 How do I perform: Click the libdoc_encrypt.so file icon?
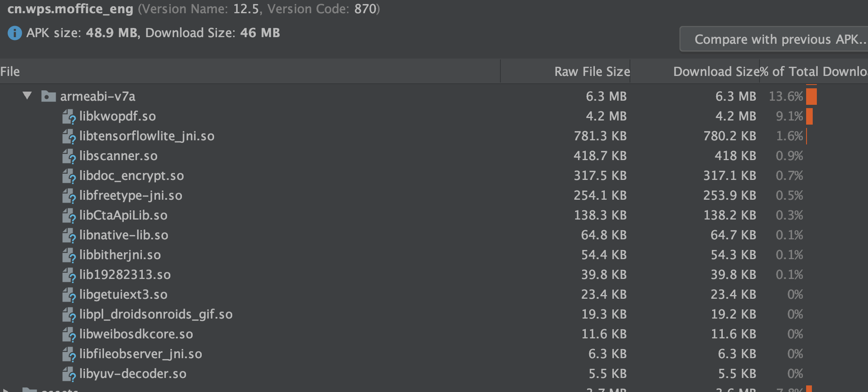coord(69,176)
